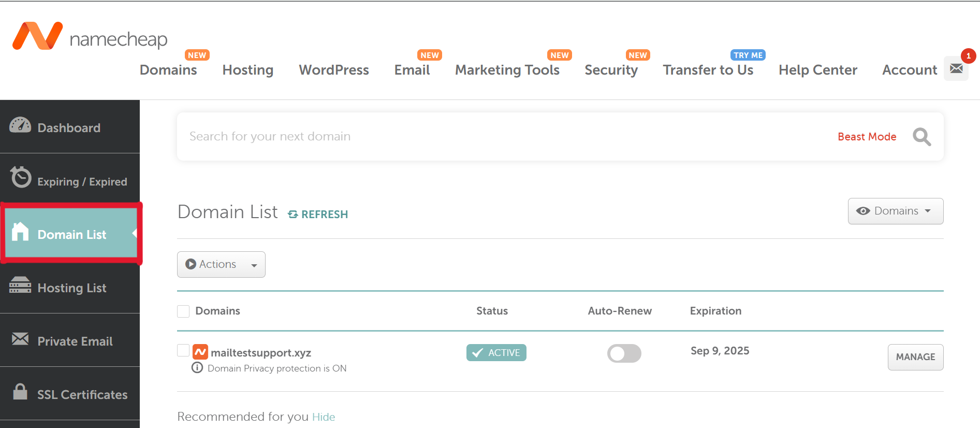Click the Private Email envelope icon

pos(20,339)
